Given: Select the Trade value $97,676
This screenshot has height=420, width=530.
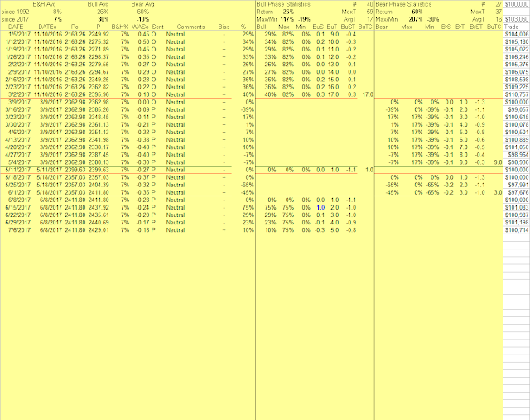Looking at the screenshot, I should 518,192.
